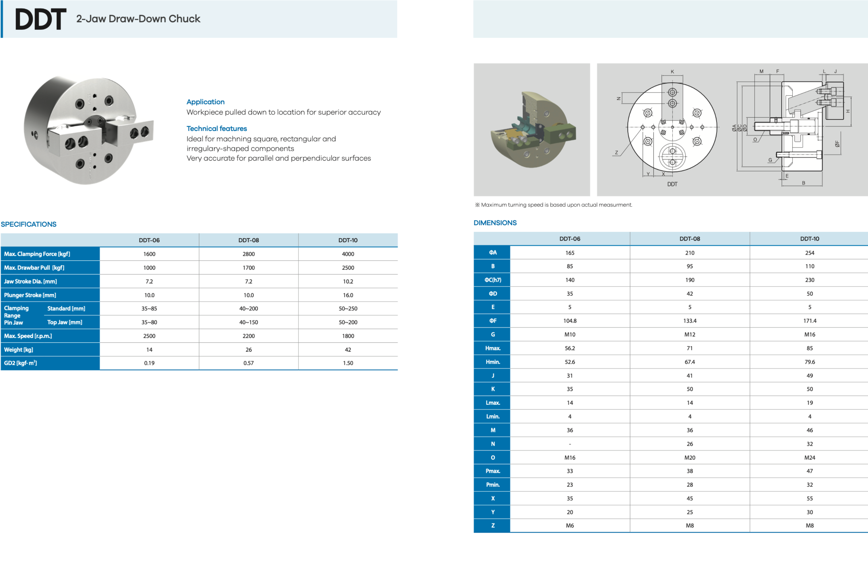Viewport: 868px width, 588px height.
Task: Click the Hmax. dimension row label
Action: pos(493,348)
